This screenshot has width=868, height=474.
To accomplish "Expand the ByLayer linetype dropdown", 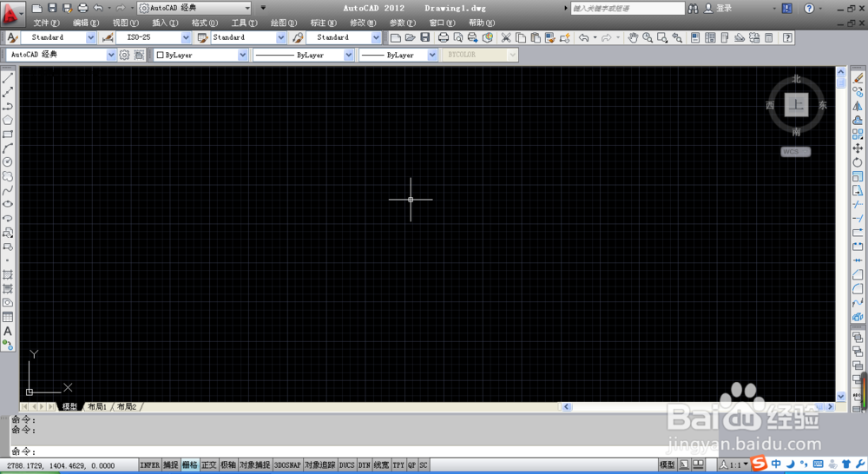I will point(349,55).
